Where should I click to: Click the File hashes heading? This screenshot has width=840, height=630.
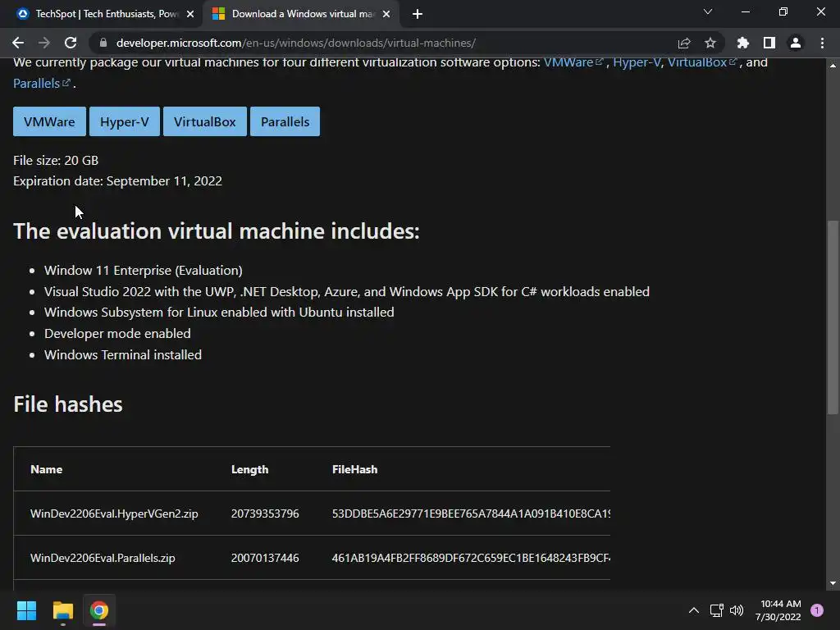click(68, 404)
